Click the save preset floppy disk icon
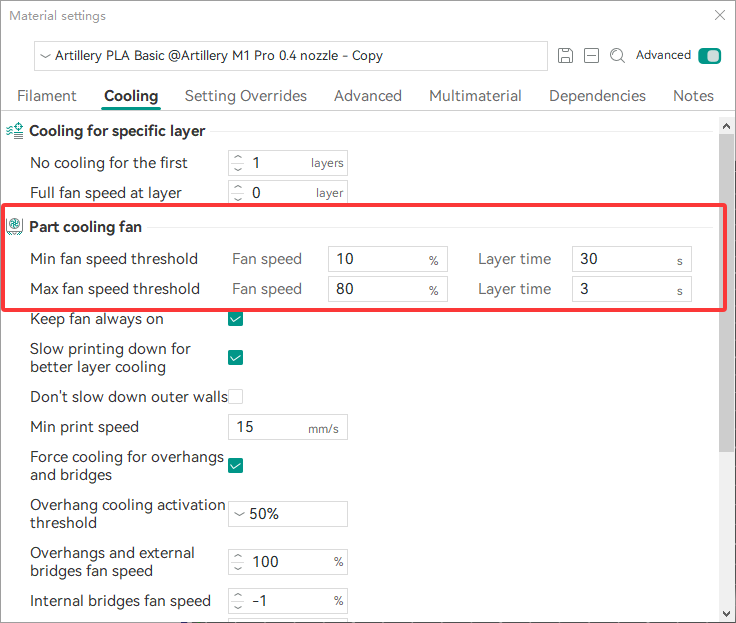 566,56
